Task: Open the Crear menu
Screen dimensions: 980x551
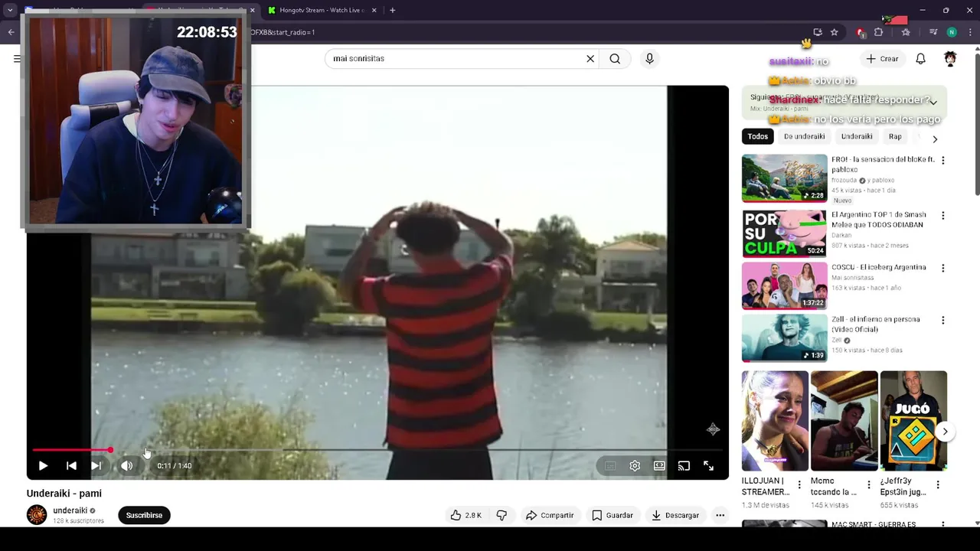Action: tap(882, 59)
